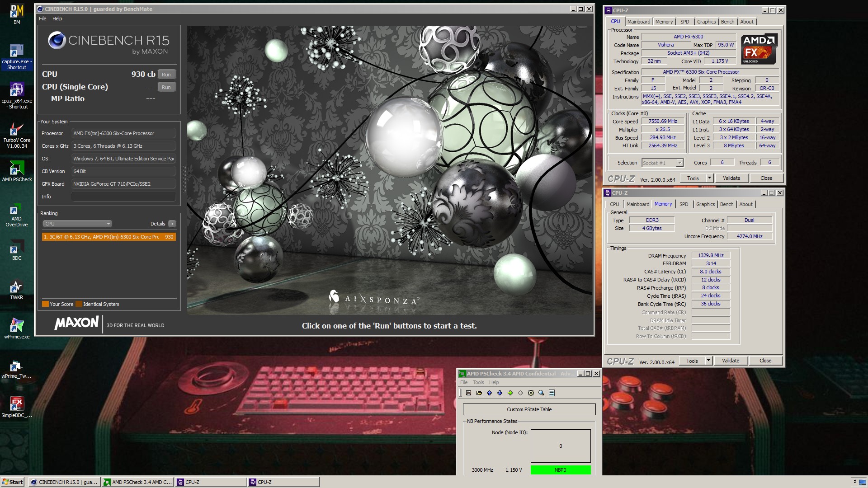Open the TurboV Core desktop icon
Screen dimensions: 868x488
[17, 135]
